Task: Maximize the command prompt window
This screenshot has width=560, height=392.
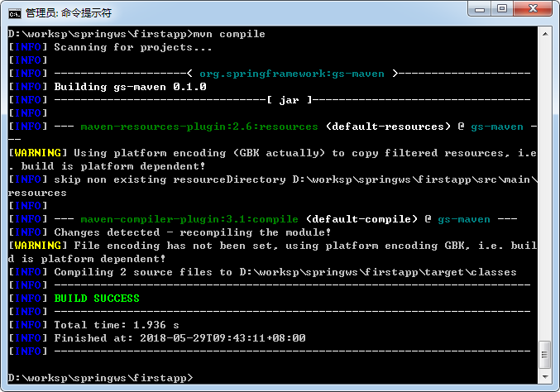Action: (x=502, y=9)
